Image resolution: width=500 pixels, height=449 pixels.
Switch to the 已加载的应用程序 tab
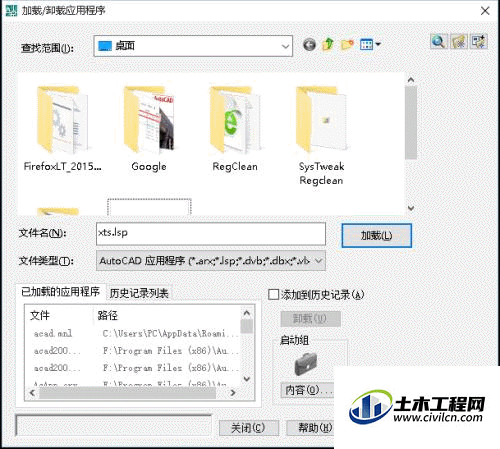pyautogui.click(x=60, y=292)
